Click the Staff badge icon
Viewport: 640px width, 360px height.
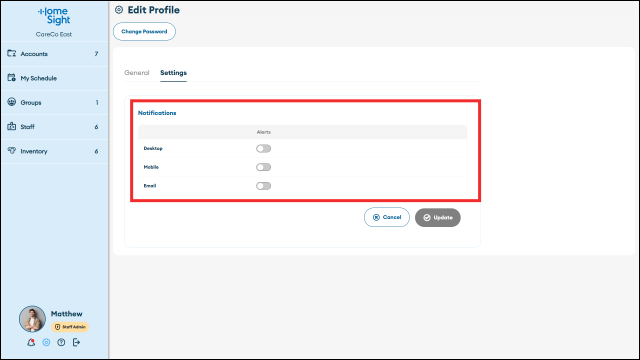[x=11, y=126]
